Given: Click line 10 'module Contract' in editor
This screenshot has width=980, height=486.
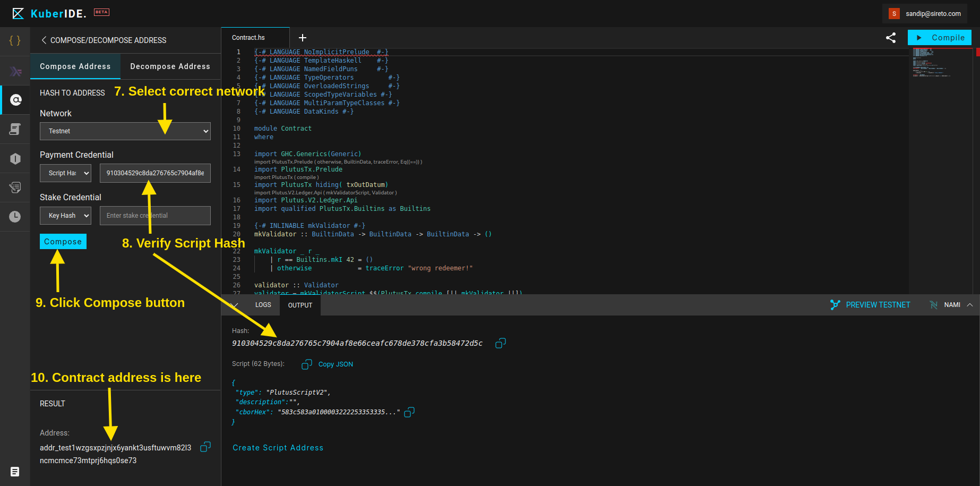Looking at the screenshot, I should click(283, 129).
